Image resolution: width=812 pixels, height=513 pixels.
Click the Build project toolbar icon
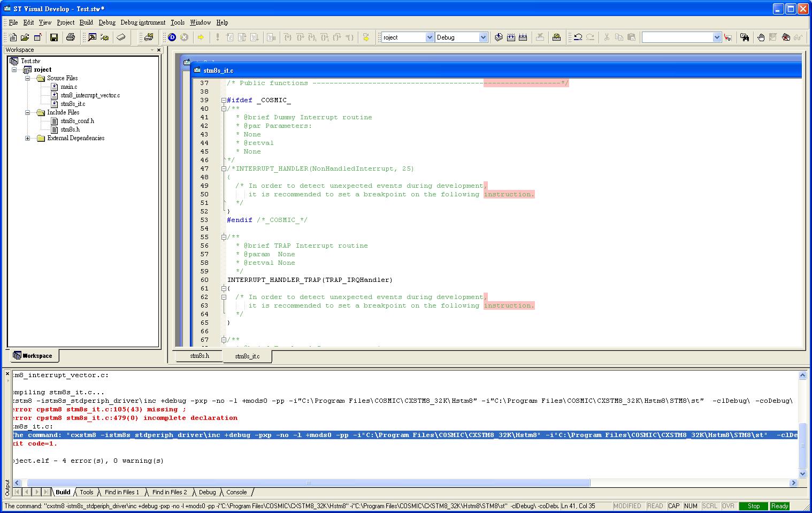(x=511, y=37)
